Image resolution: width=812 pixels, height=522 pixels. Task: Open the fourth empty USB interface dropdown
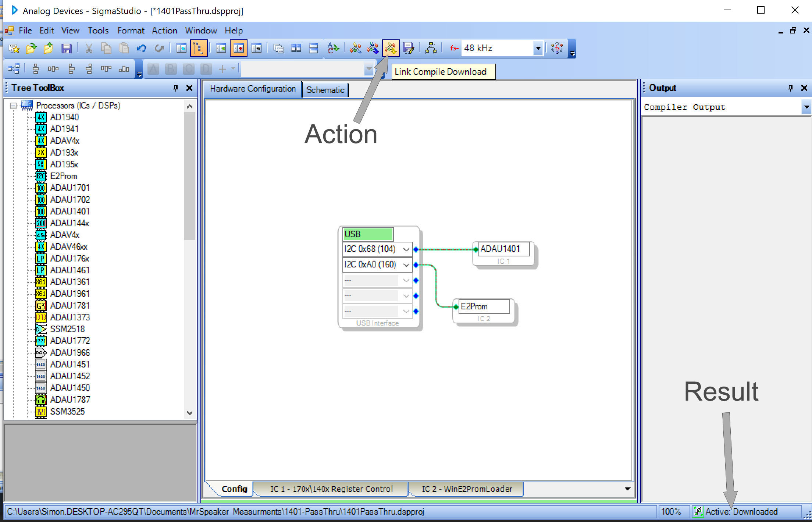point(406,296)
